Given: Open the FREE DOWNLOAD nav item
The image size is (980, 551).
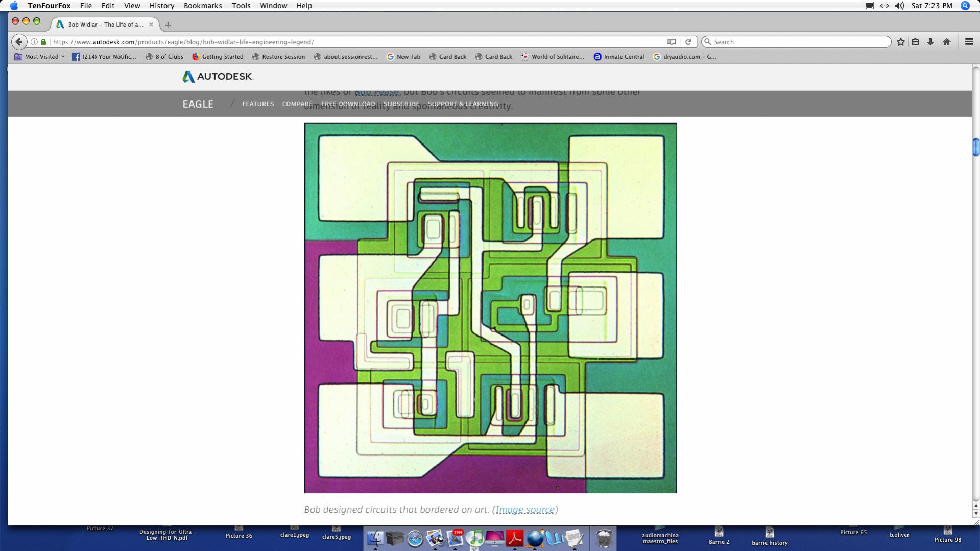Looking at the screenshot, I should point(348,104).
